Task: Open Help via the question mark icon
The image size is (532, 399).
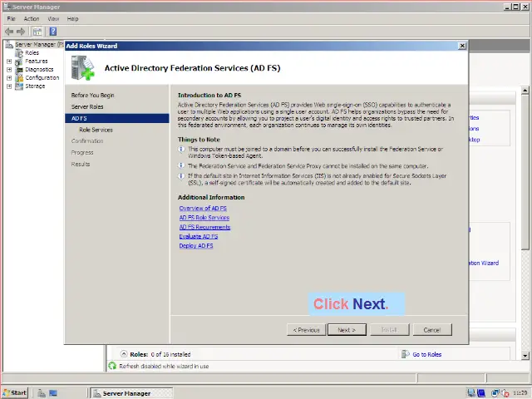Action: [53, 32]
